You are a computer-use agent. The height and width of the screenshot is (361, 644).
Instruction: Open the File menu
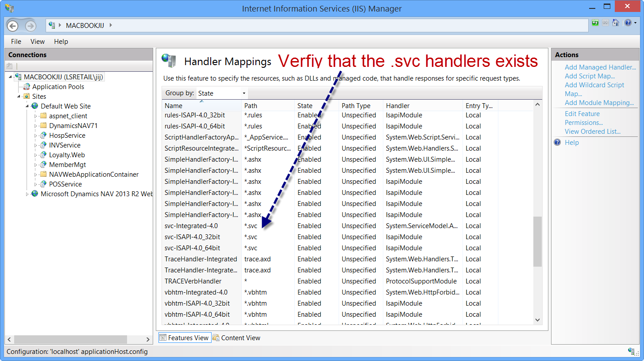(16, 42)
